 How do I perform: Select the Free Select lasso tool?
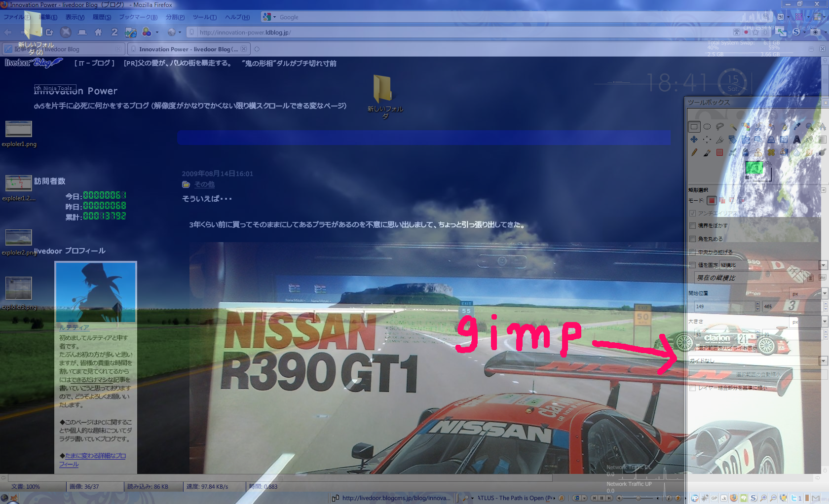click(720, 127)
